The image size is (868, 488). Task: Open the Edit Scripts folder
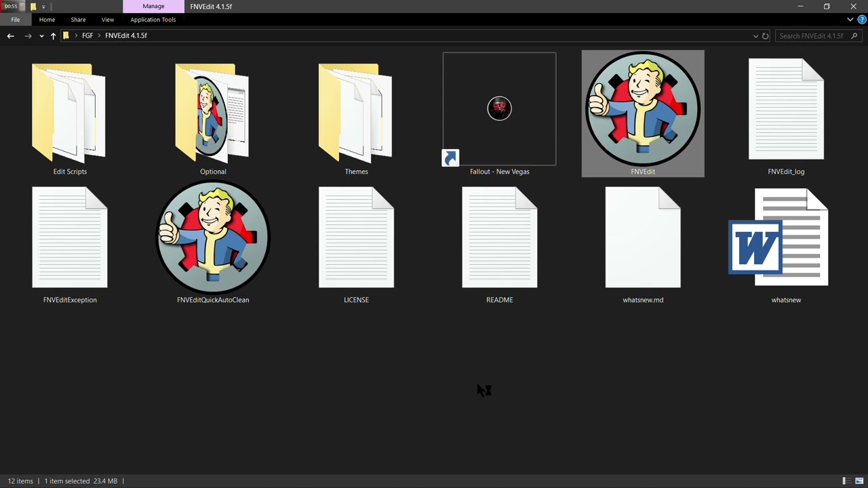tap(69, 113)
